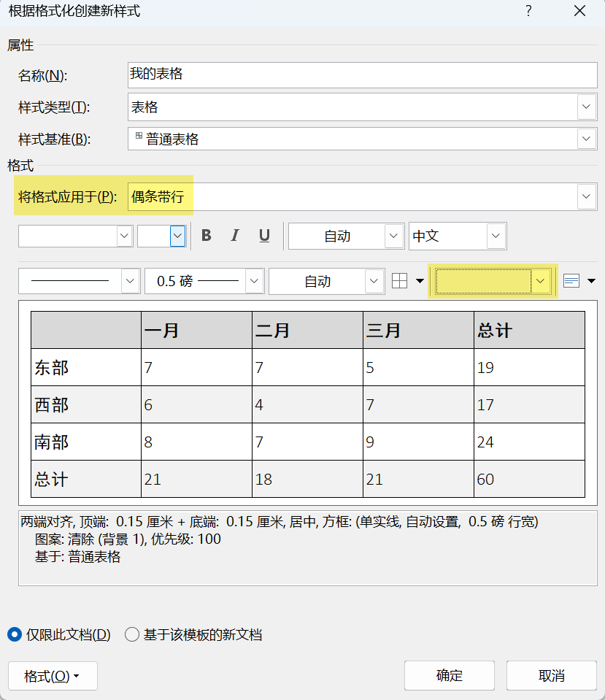Click the cell alignment icon
This screenshot has width=605, height=700.
pos(571,281)
